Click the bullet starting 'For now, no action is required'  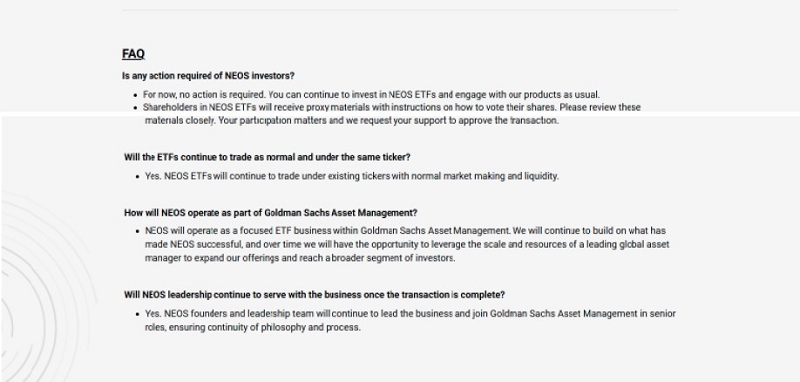[371, 94]
